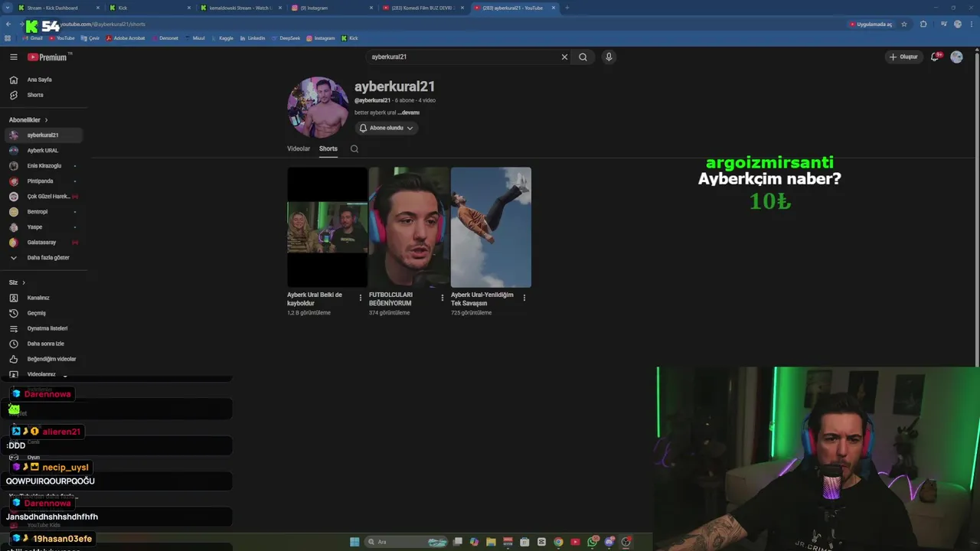Screen dimensions: 980x551
Task: Open Oynatma listeleri in the sidebar
Action: (42, 328)
